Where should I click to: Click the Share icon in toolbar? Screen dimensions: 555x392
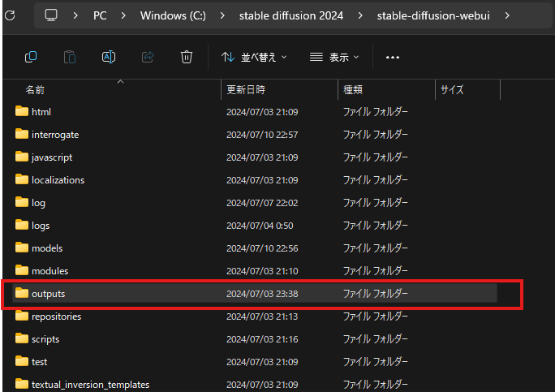[148, 57]
